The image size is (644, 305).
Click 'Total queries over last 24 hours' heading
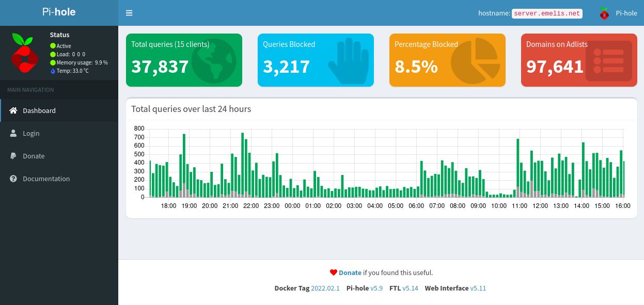tap(191, 109)
